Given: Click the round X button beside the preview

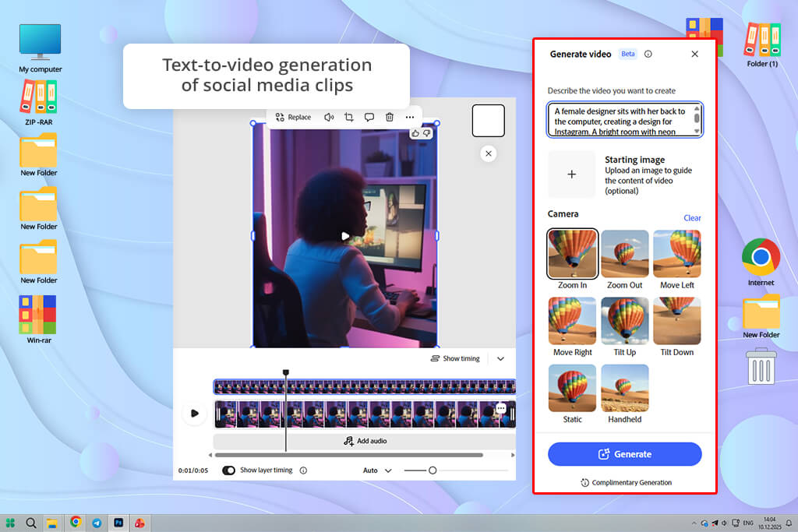Looking at the screenshot, I should [489, 153].
